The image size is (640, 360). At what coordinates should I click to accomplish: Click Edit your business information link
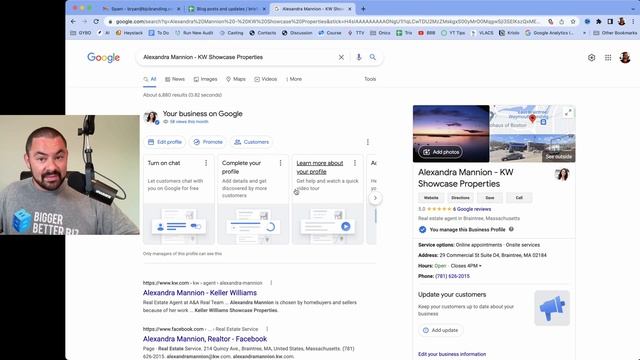pyautogui.click(x=452, y=354)
